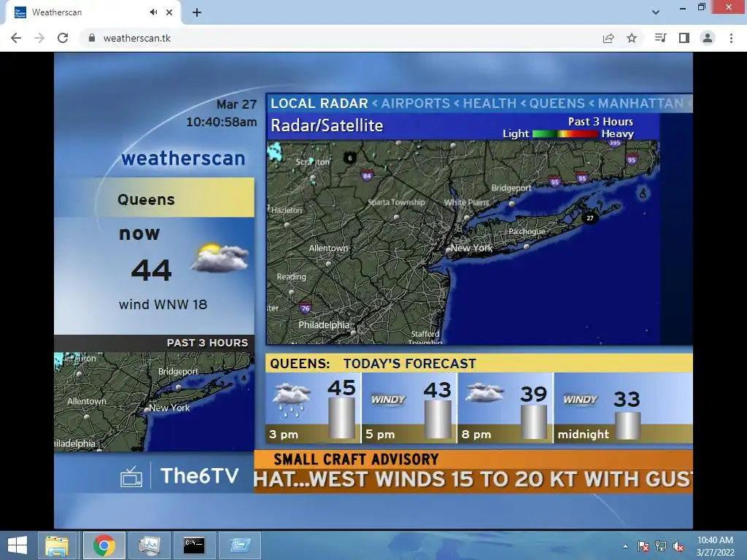747x560 pixels.
Task: Click the 33 degree temperature bar
Action: pyautogui.click(x=628, y=426)
